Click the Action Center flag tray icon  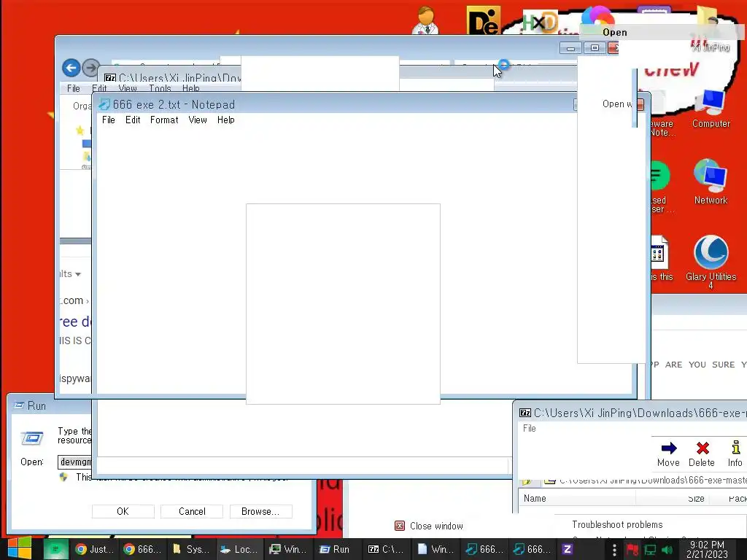point(632,550)
